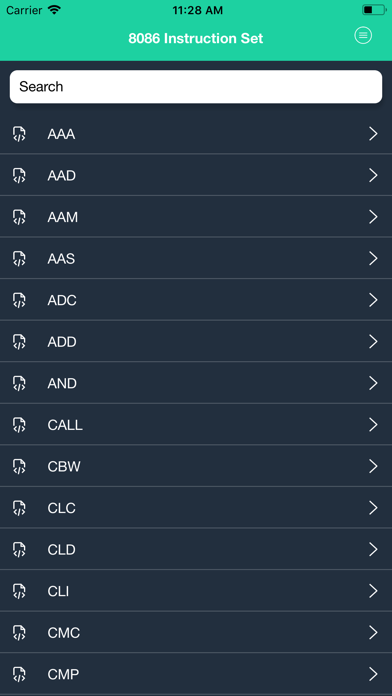
Task: Select the ADD instruction entry
Action: pyautogui.click(x=196, y=341)
